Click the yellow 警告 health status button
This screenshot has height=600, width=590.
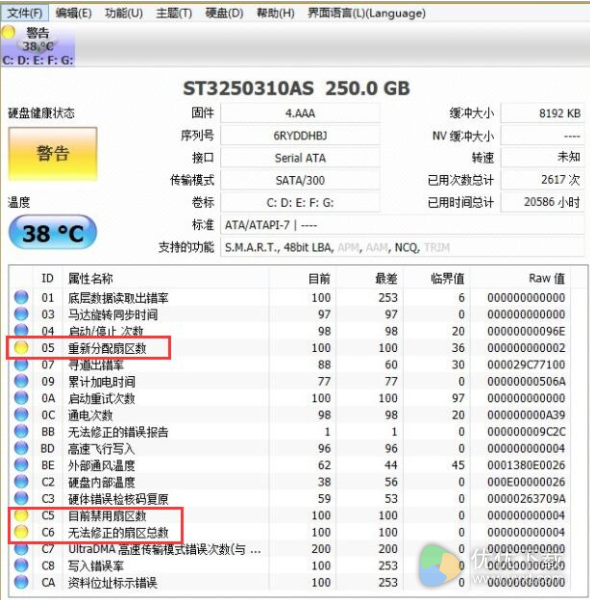[53, 153]
